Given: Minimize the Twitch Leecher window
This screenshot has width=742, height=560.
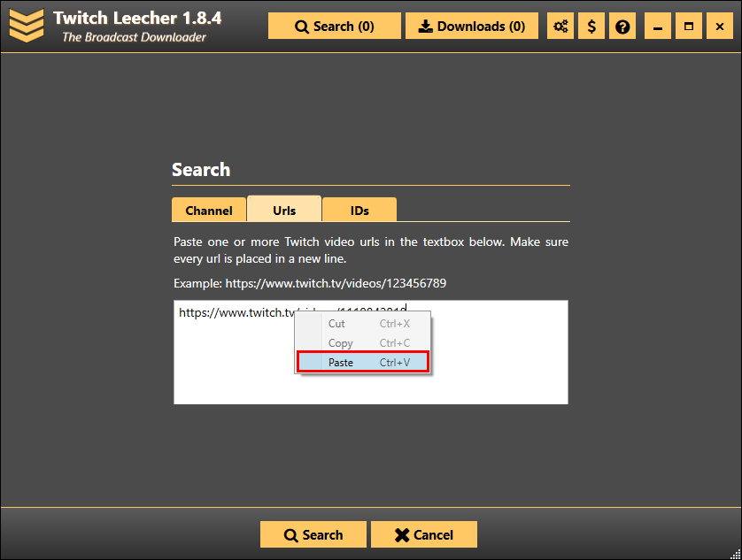Looking at the screenshot, I should click(x=658, y=26).
